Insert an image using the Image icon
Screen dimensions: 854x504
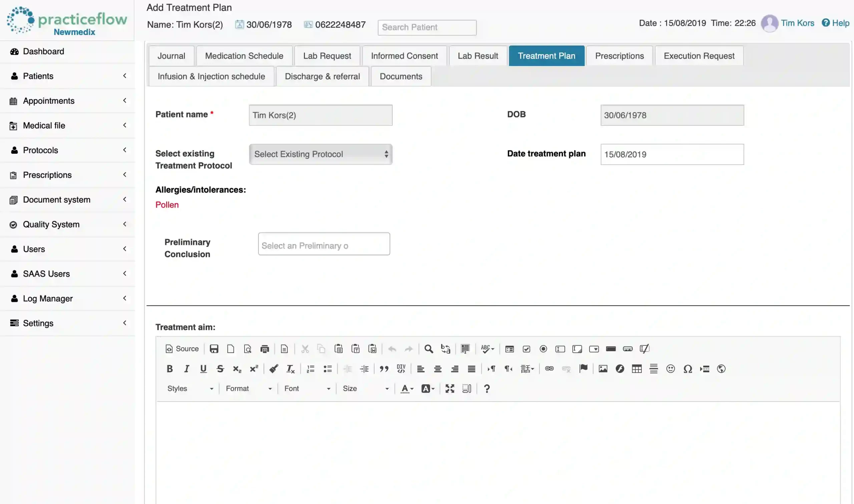(603, 369)
